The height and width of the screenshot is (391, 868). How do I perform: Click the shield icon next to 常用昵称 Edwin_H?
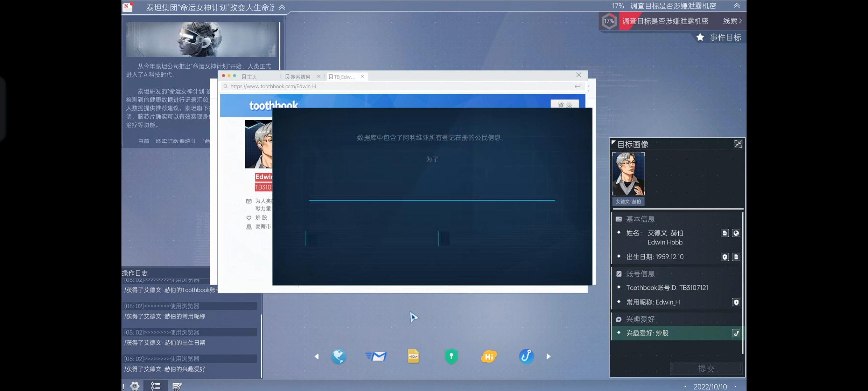(736, 302)
